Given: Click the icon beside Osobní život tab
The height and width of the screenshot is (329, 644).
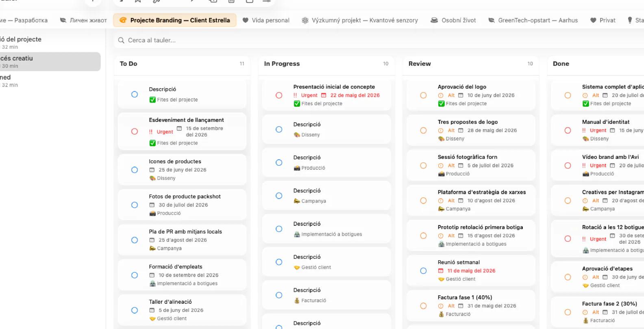Looking at the screenshot, I should click(434, 20).
